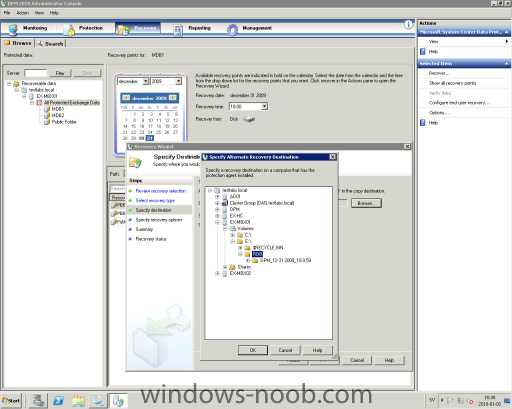Click the Cluster Group server icon
Screen dimensions: 512x409
tap(225, 203)
